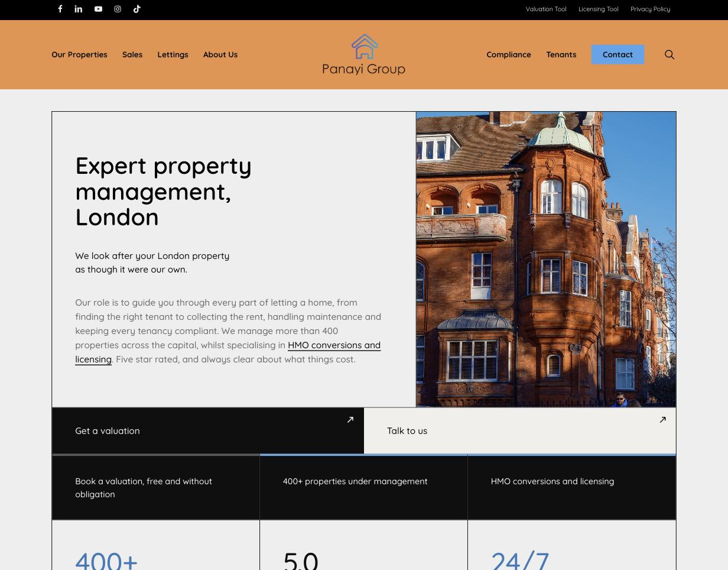Open the LinkedIn social icon

pos(79,9)
